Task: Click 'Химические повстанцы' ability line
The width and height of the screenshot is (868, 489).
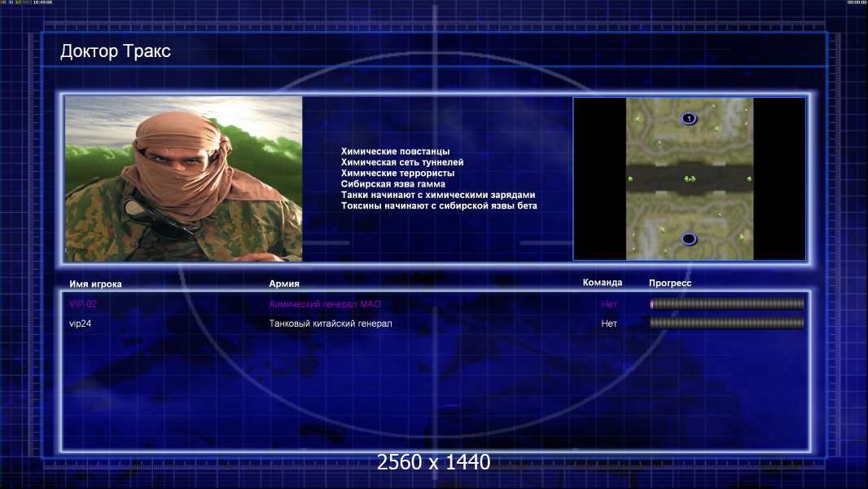Action: click(395, 152)
